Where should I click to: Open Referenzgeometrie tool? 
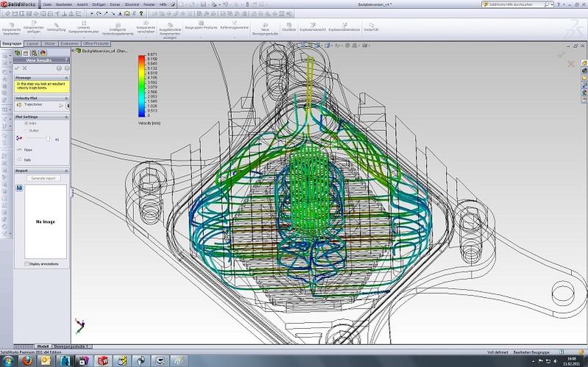(x=234, y=26)
